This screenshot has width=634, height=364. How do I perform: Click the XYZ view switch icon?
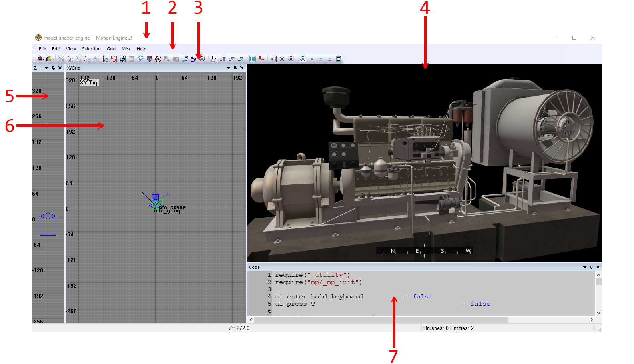pos(140,59)
